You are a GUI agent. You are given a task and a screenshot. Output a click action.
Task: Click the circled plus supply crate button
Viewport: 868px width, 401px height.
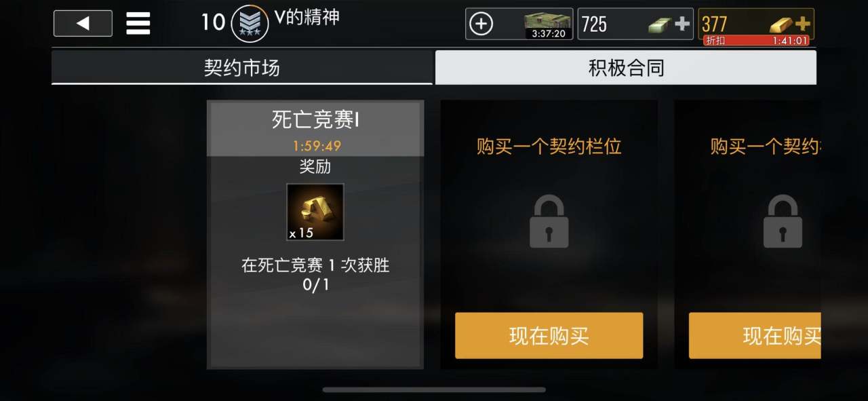click(x=481, y=24)
